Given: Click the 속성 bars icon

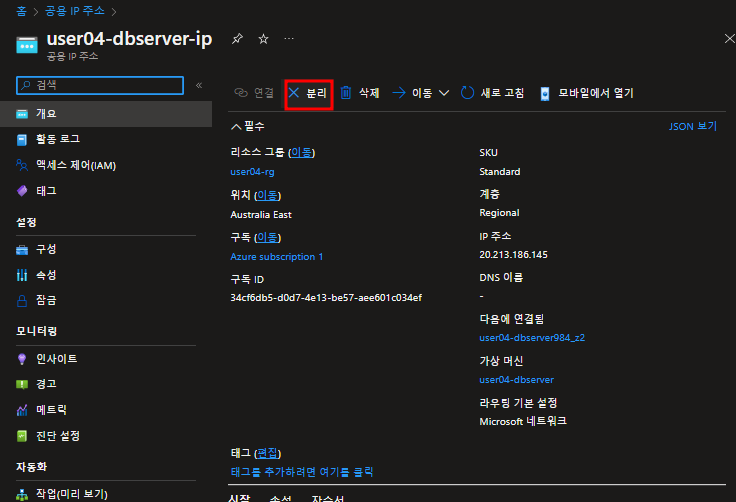Looking at the screenshot, I should point(22,275).
